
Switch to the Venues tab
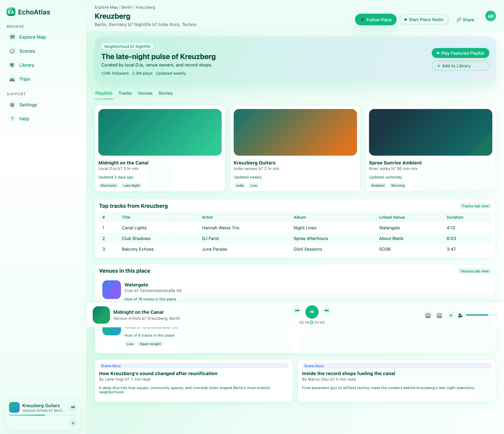coord(145,93)
